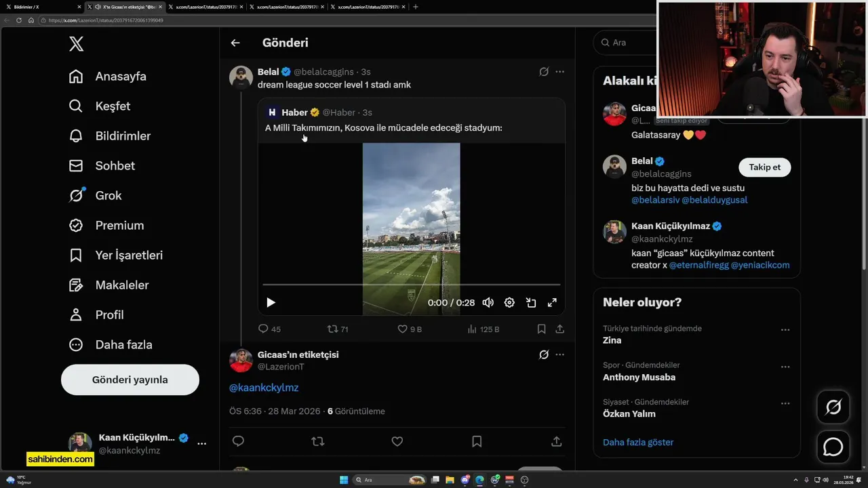Click Daha fazla göster link

point(638,443)
